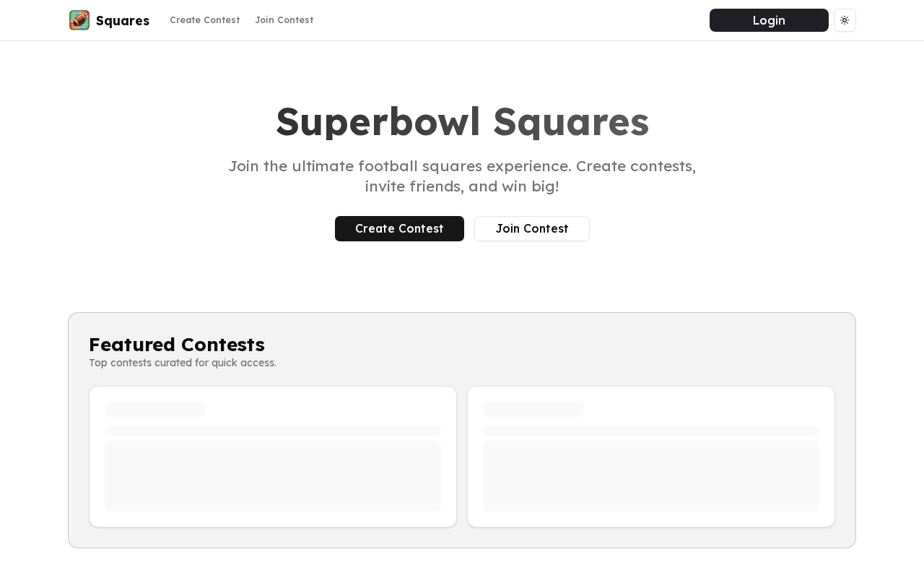Click the first card's thin loading line

pyautogui.click(x=273, y=431)
